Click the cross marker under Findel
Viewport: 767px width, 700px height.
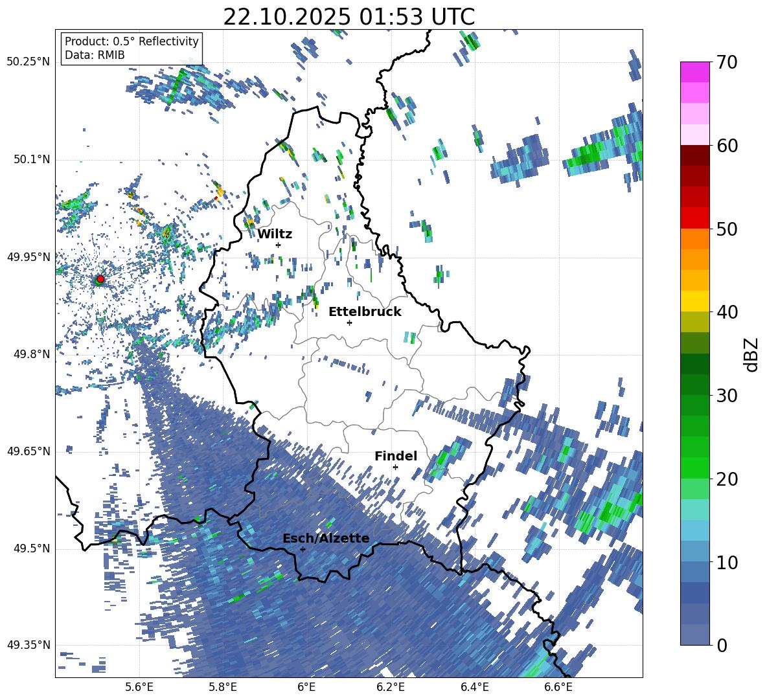tap(395, 468)
